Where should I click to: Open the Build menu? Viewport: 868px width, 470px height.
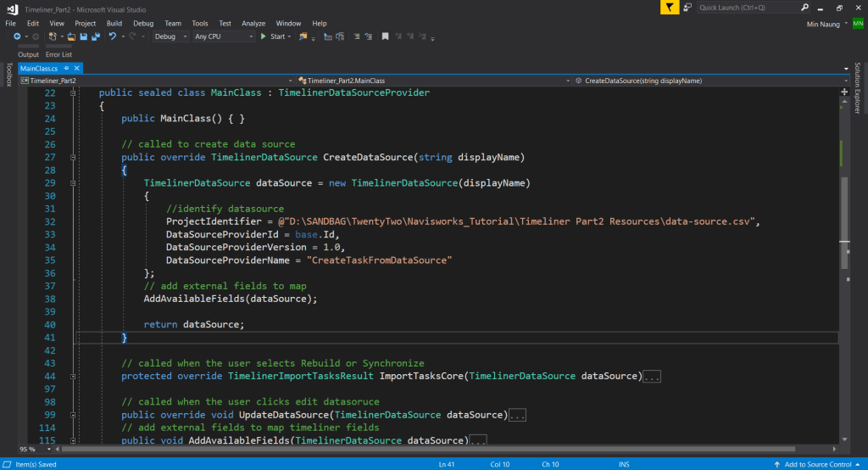(x=114, y=23)
